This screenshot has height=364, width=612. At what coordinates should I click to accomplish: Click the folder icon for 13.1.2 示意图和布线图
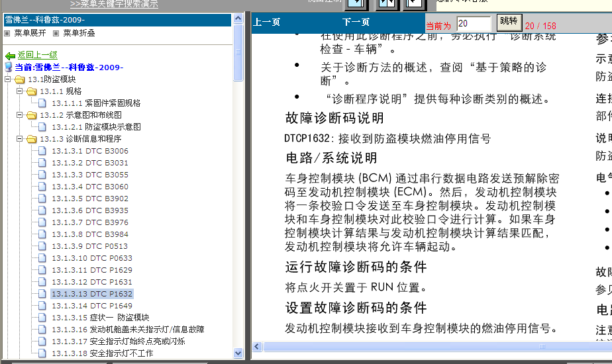pyautogui.click(x=32, y=115)
